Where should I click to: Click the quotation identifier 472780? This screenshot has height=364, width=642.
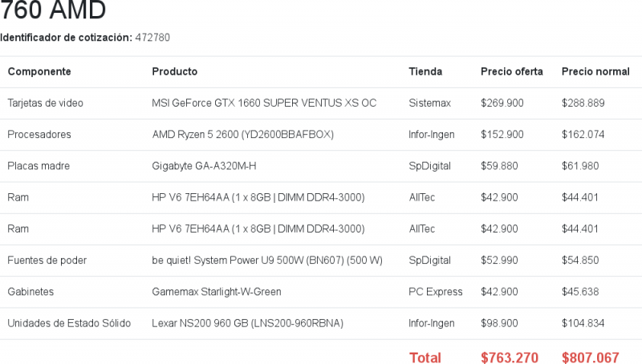coord(152,38)
